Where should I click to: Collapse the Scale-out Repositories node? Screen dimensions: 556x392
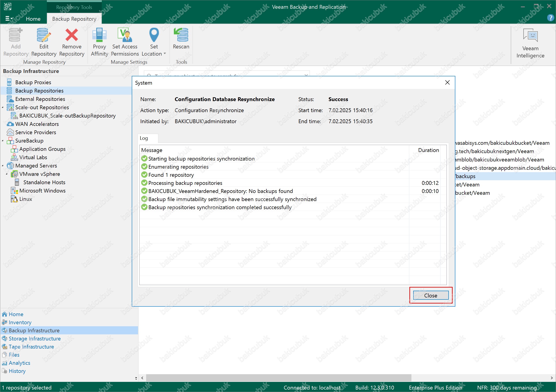(x=3, y=107)
